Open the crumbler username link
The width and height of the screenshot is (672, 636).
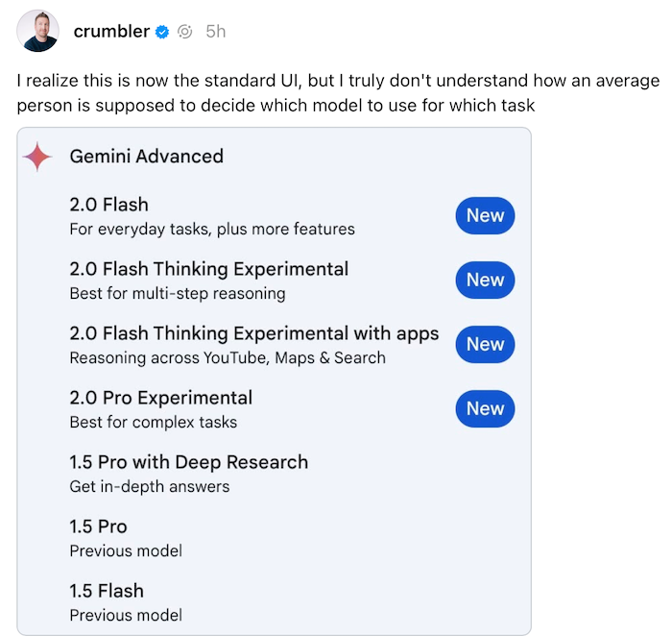111,32
